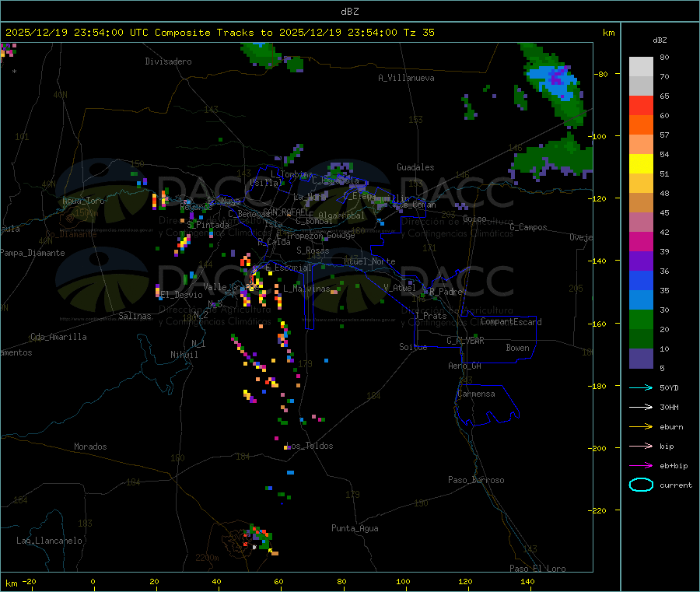Click the 'Bowen' map label
The image size is (700, 592).
517,348
